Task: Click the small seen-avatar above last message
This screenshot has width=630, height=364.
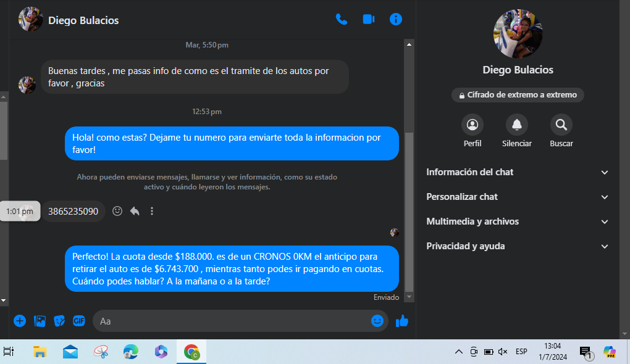Action: 395,233
